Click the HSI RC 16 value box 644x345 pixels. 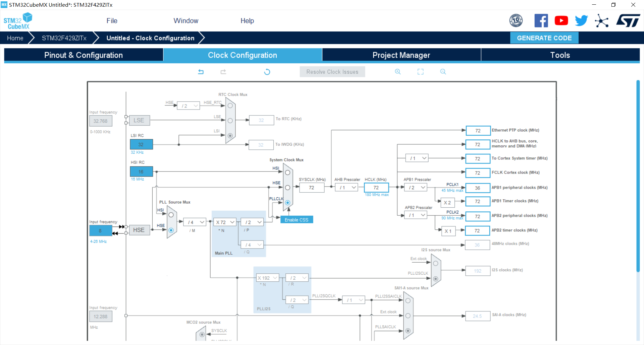[141, 171]
